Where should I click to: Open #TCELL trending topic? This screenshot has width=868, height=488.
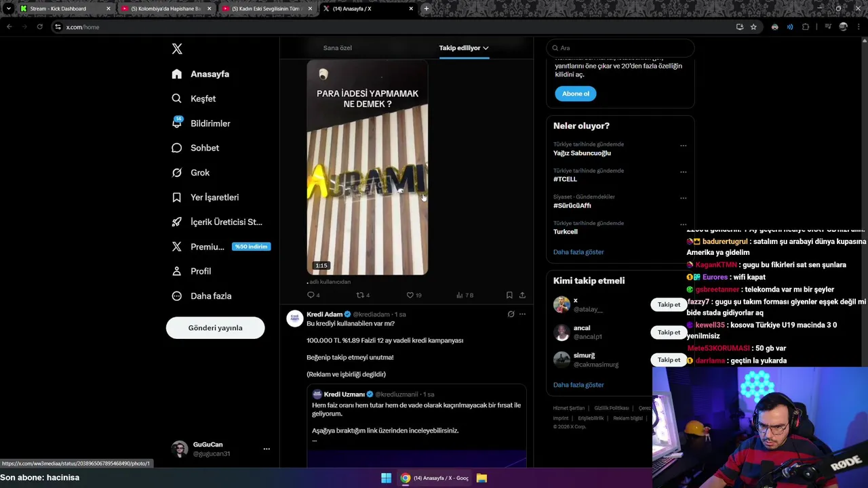[565, 179]
